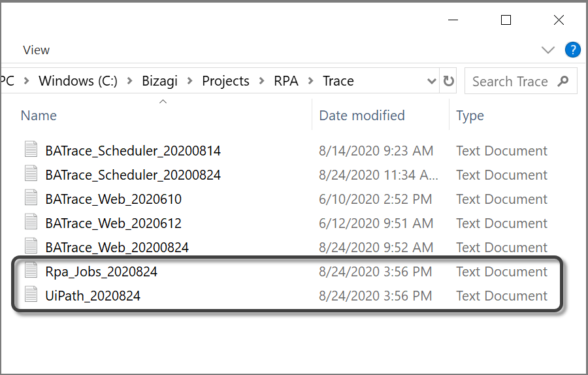Select the BATrace_Scheduler_20200814 file icon

tap(31, 149)
